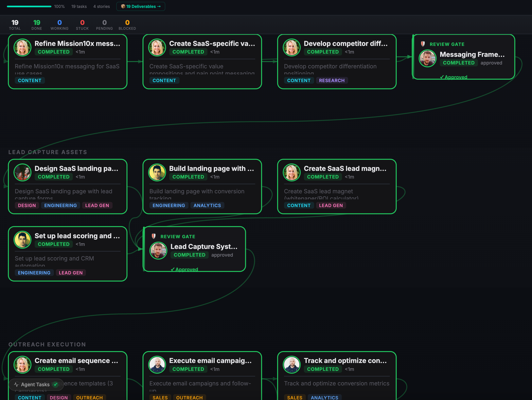Image resolution: width=532 pixels, height=400 pixels.
Task: Click the shield icon on Lead Capture System gate
Action: coord(154,236)
